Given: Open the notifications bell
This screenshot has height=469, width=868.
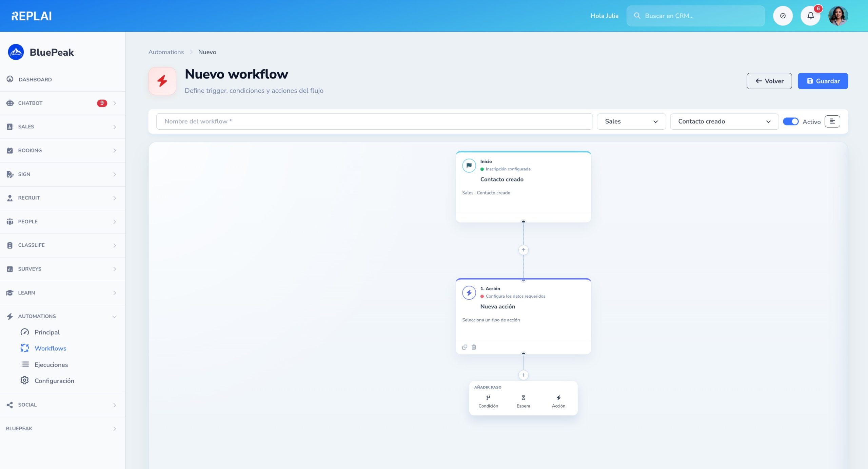Looking at the screenshot, I should pyautogui.click(x=810, y=16).
